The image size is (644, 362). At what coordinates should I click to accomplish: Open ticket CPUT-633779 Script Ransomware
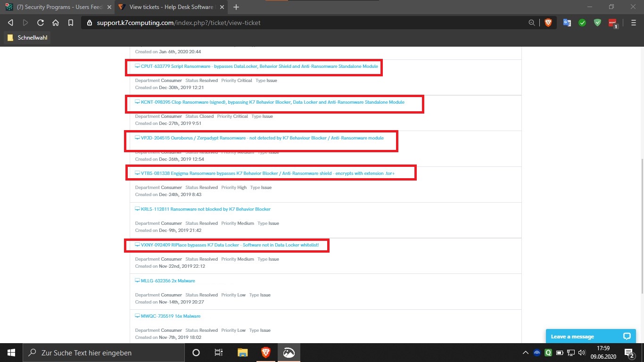click(259, 66)
